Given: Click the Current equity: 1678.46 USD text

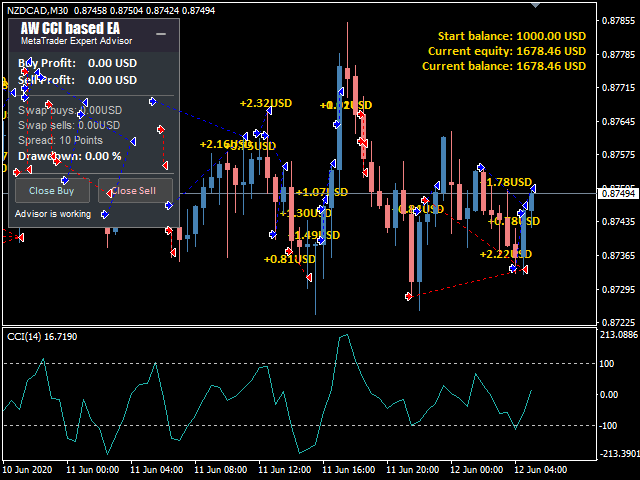Looking at the screenshot, I should (507, 51).
